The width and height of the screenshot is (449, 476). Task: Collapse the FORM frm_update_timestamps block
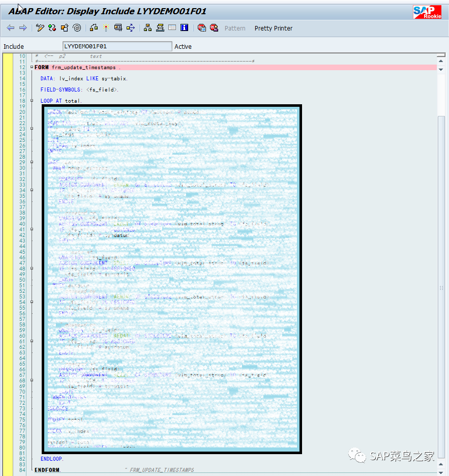click(32, 67)
